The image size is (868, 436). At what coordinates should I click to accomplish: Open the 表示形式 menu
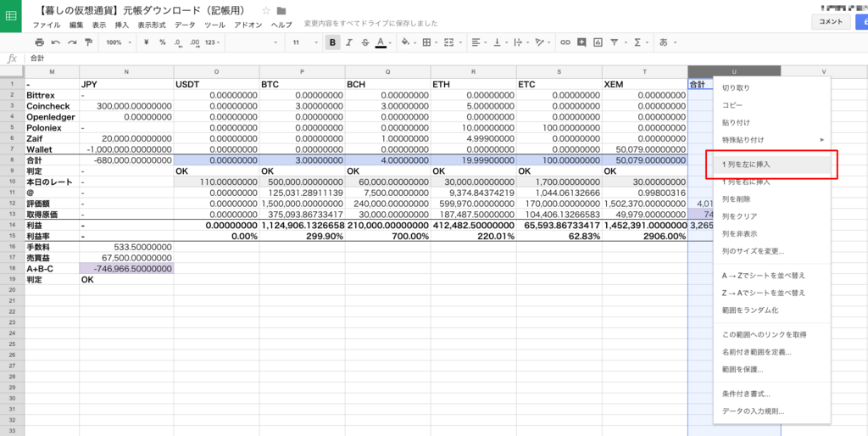[152, 25]
